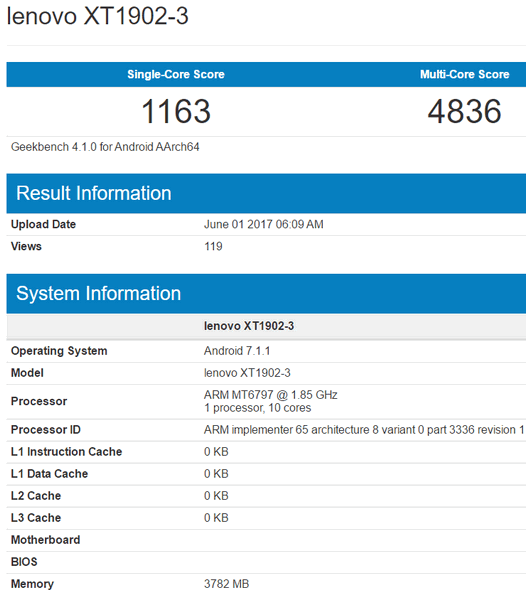
Task: Click the date 'June 01 2017 06:09 AM'
Action: pos(264,224)
